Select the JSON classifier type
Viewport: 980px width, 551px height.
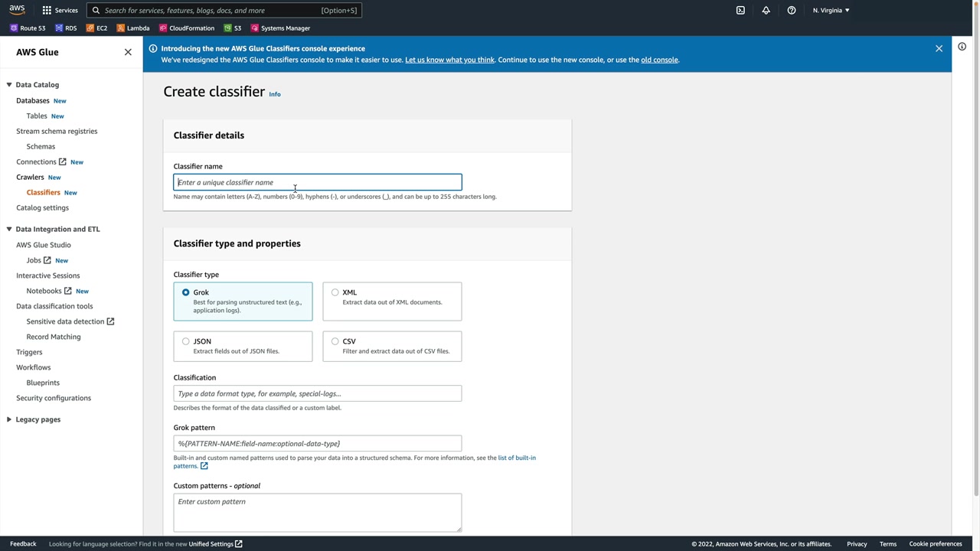[x=186, y=341]
